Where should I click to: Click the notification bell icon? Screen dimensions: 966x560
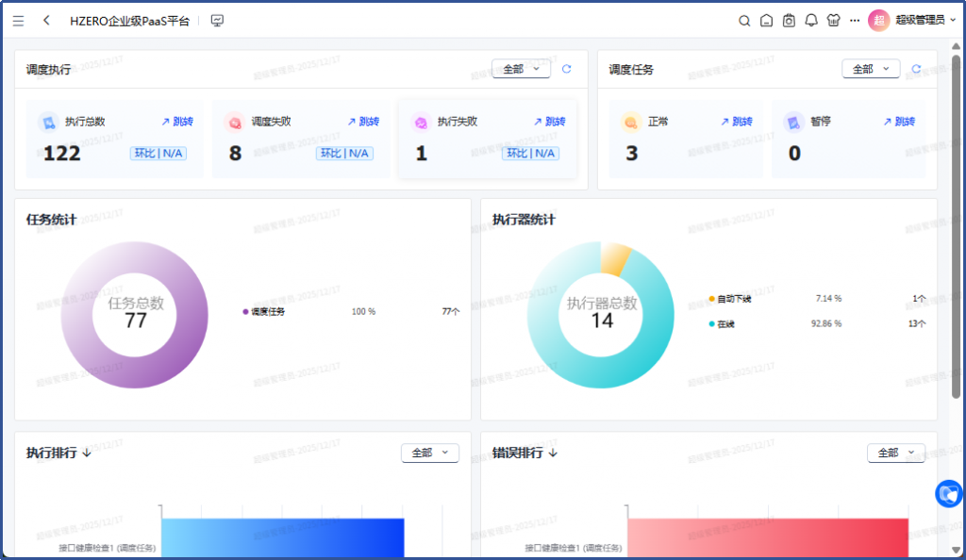(811, 21)
